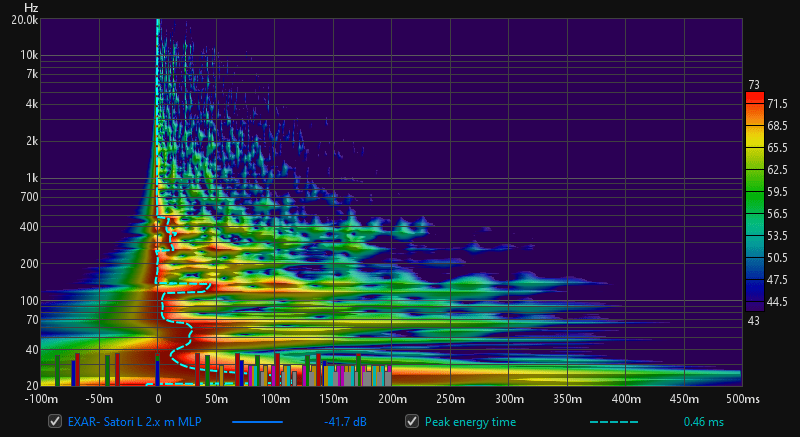Click the 59.5 scale label
Screen dimensions: 800x437
click(x=778, y=192)
